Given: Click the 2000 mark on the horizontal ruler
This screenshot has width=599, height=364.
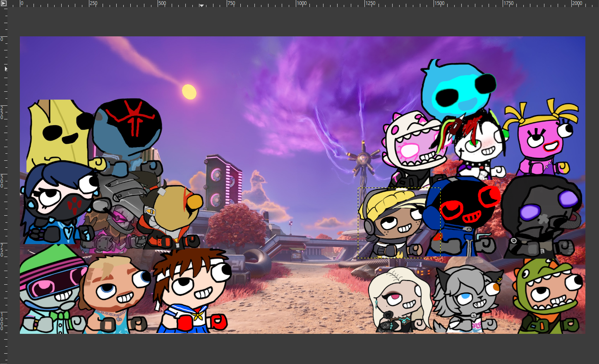Looking at the screenshot, I should point(577,3).
